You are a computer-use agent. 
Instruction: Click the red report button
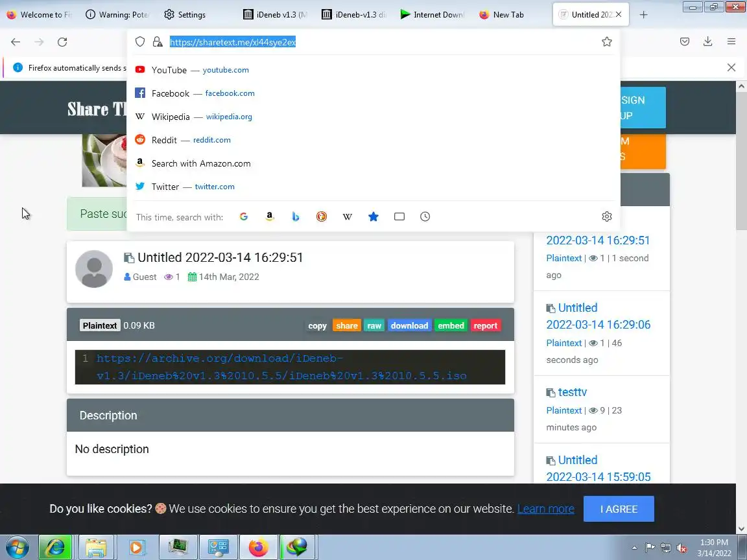(485, 326)
